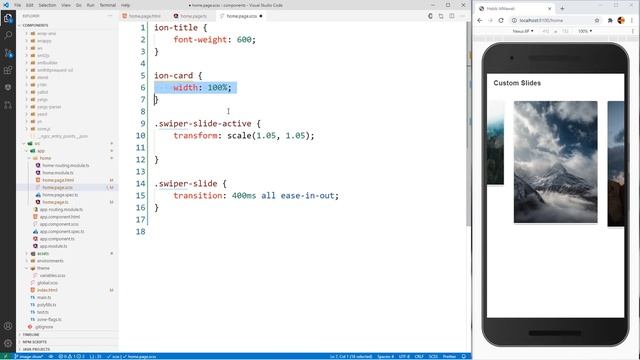
Task: Click the site info icon in address bar
Action: (x=514, y=20)
